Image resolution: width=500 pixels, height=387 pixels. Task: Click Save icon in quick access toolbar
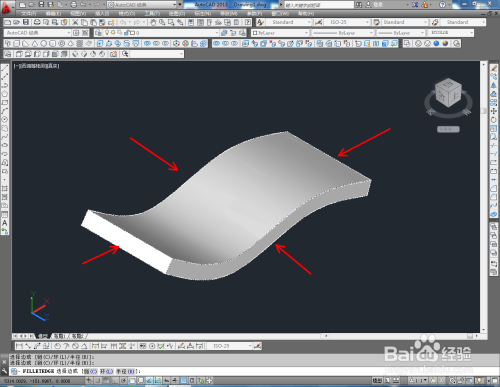pos(41,4)
